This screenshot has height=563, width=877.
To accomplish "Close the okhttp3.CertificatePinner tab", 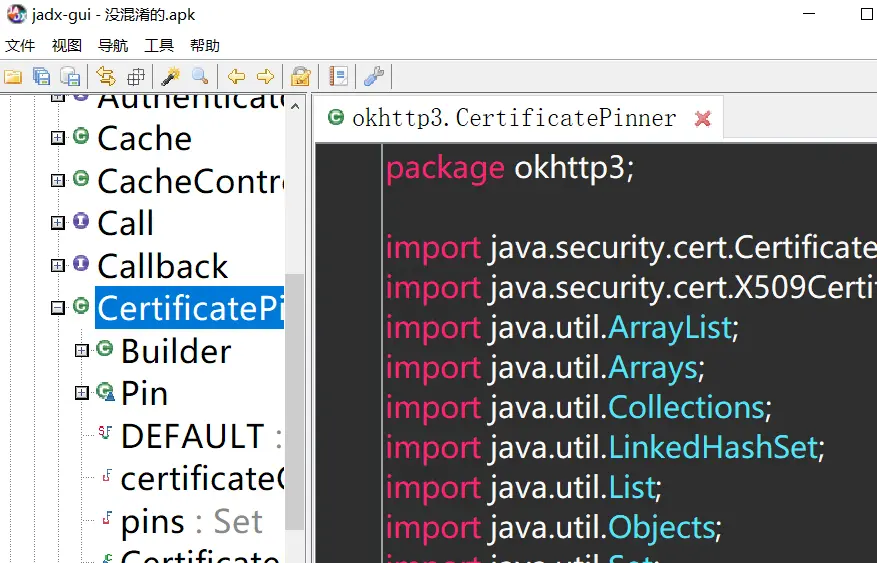I will coord(702,119).
